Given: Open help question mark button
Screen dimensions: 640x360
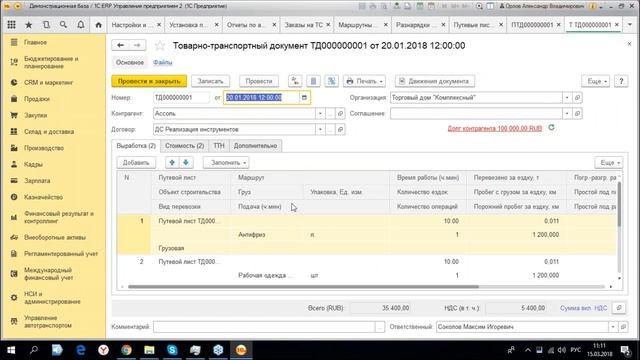Looking at the screenshot, I should coord(621,81).
